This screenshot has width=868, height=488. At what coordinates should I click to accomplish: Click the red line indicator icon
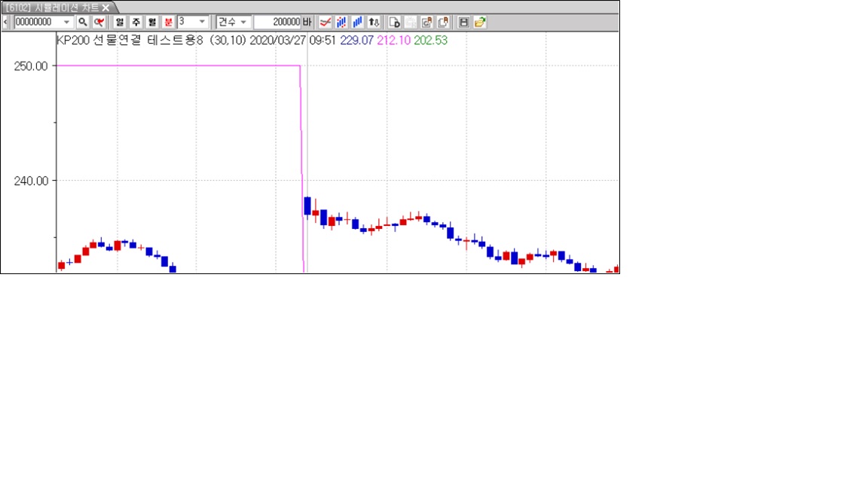[325, 22]
